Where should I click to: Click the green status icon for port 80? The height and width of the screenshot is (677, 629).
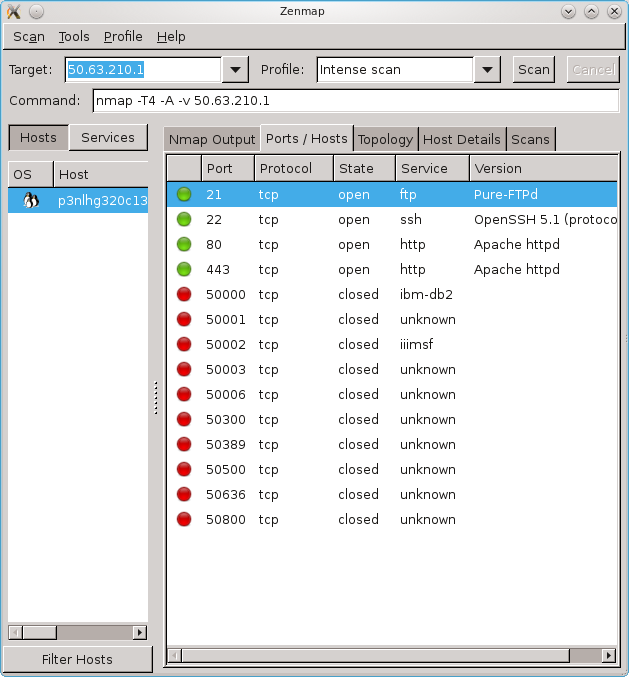[x=184, y=244]
